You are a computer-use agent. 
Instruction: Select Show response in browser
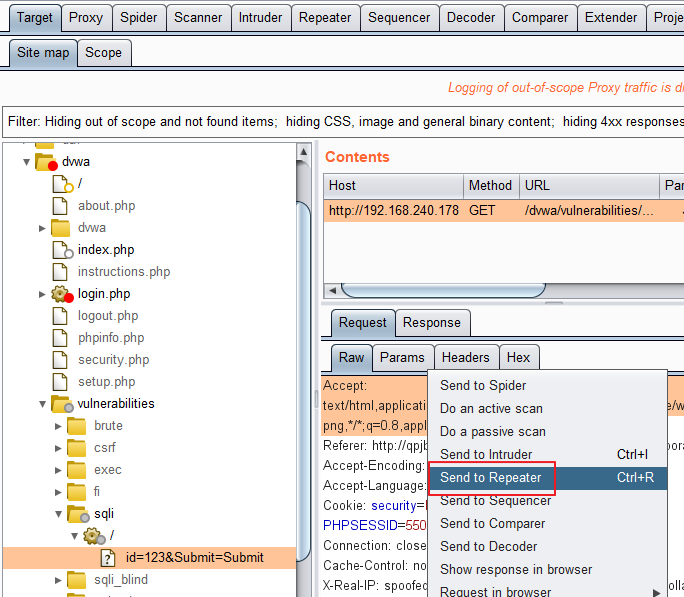tap(548, 570)
